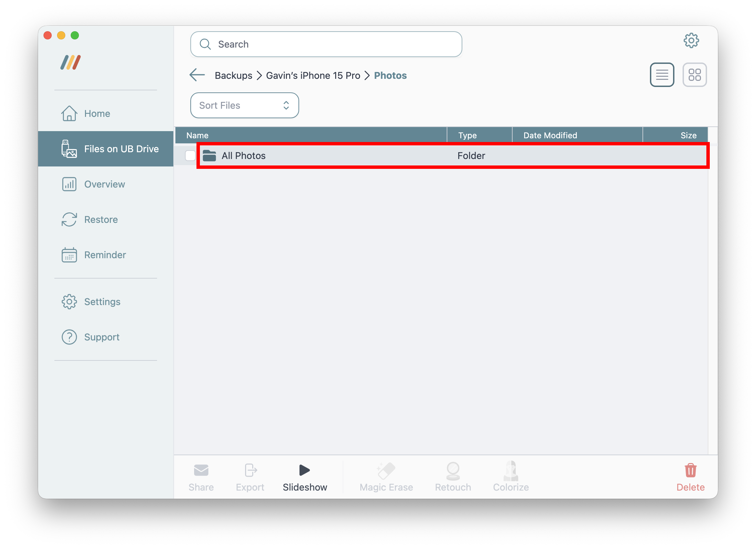Go to Backups in the breadcrumb
The height and width of the screenshot is (549, 756).
[x=234, y=75]
